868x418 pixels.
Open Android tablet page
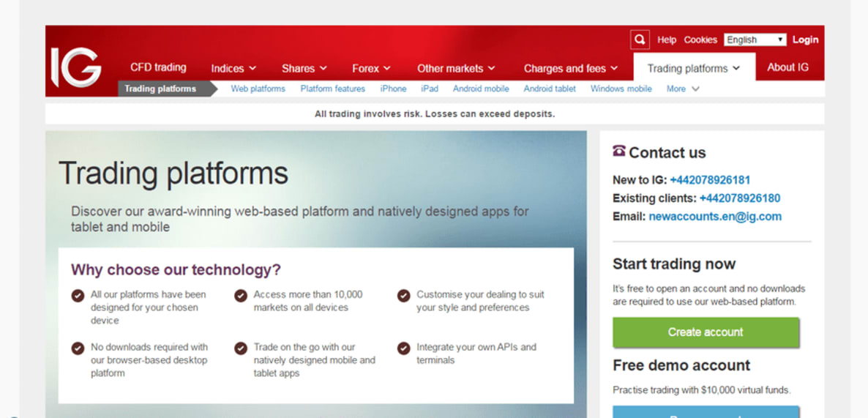(x=550, y=89)
